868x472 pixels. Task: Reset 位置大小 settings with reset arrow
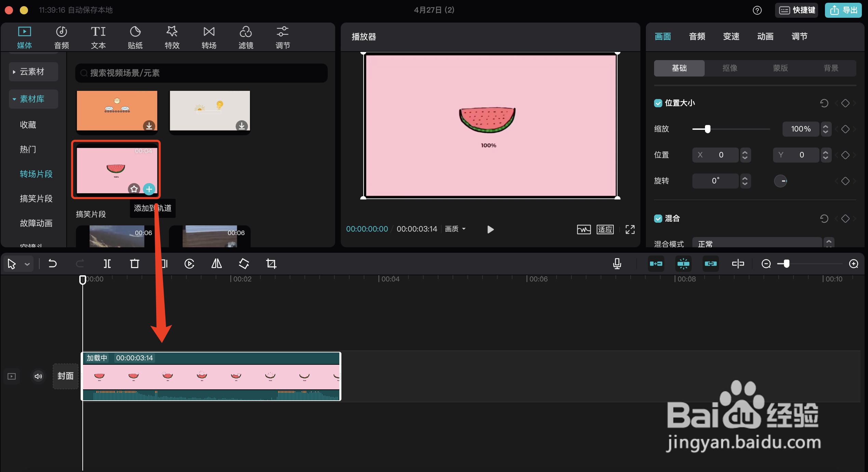tap(824, 103)
